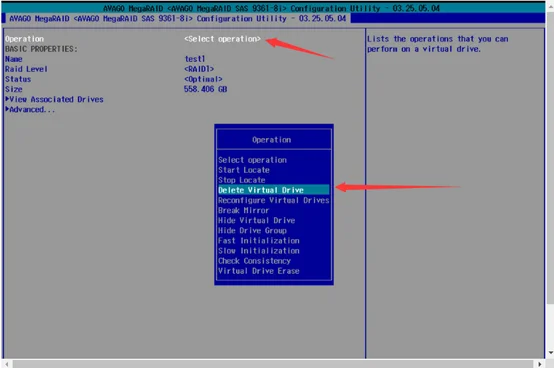Select Delete Virtual Drive option
554x368 pixels.
click(274, 190)
